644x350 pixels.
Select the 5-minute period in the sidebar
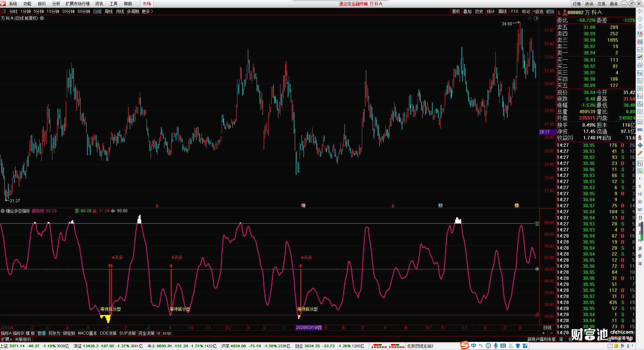click(640, 186)
